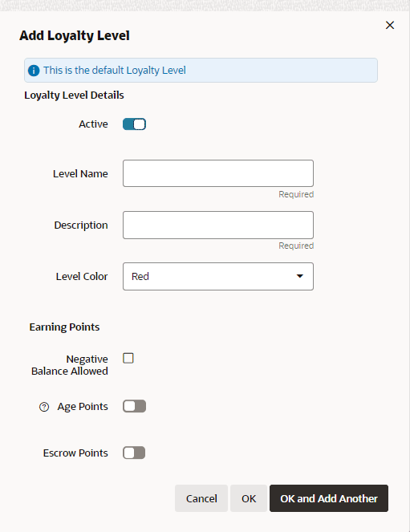Enable the Age Points toggle
This screenshot has width=410, height=532.
(x=134, y=406)
